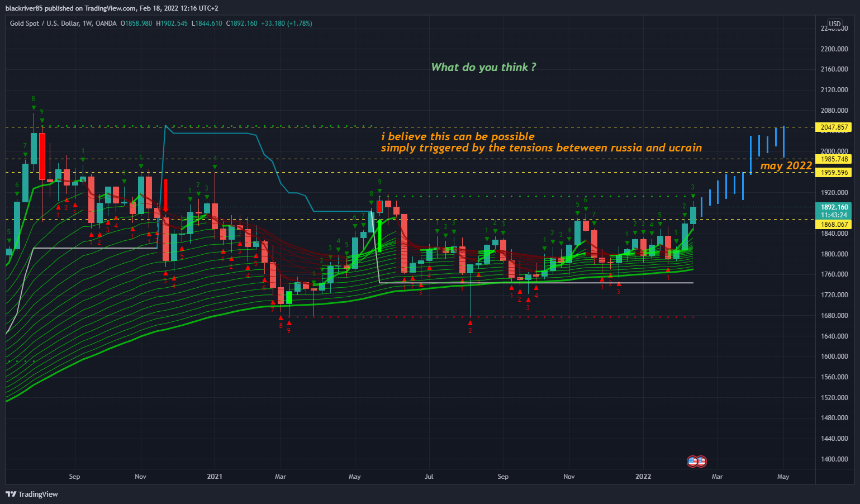860x504 pixels.
Task: Click the 1985.748 yellow price label
Action: [x=834, y=159]
